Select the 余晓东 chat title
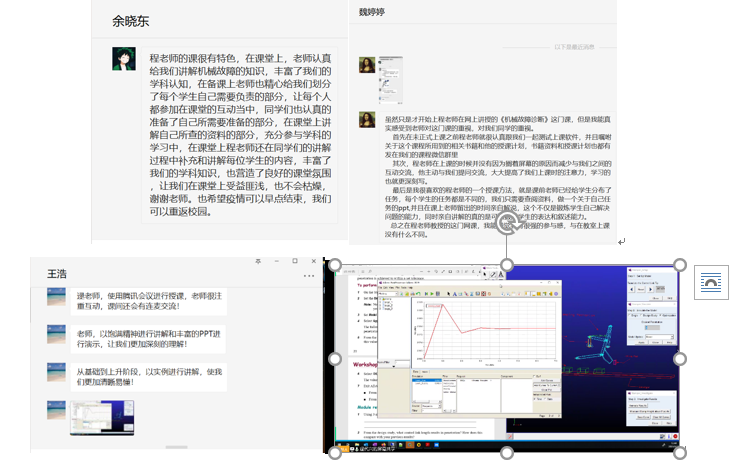Screen dimensions: 741x463 click(x=134, y=21)
